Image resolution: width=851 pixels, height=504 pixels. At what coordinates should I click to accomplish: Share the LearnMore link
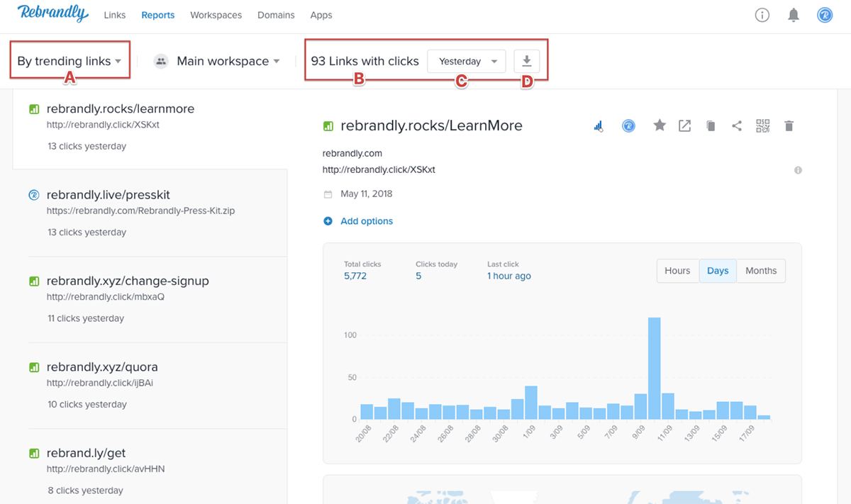(737, 126)
